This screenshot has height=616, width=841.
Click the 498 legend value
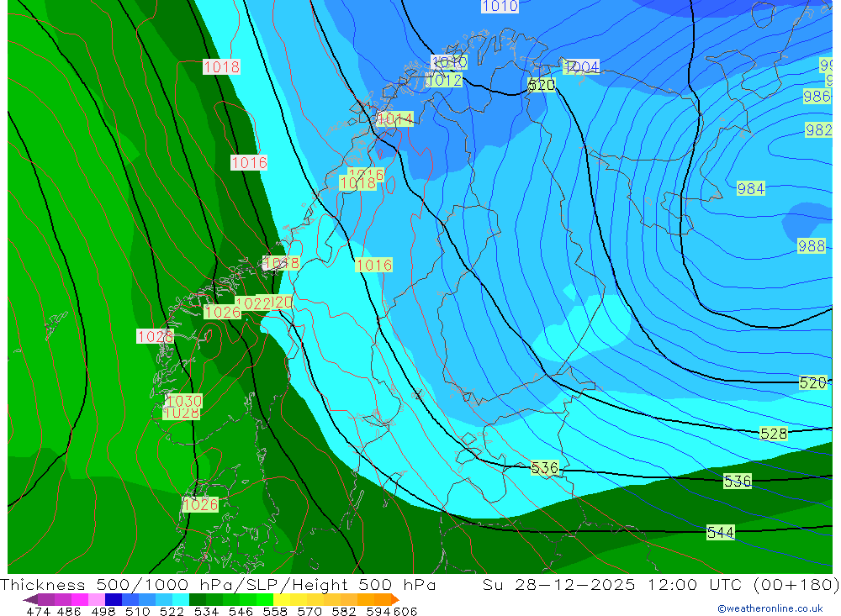click(103, 612)
